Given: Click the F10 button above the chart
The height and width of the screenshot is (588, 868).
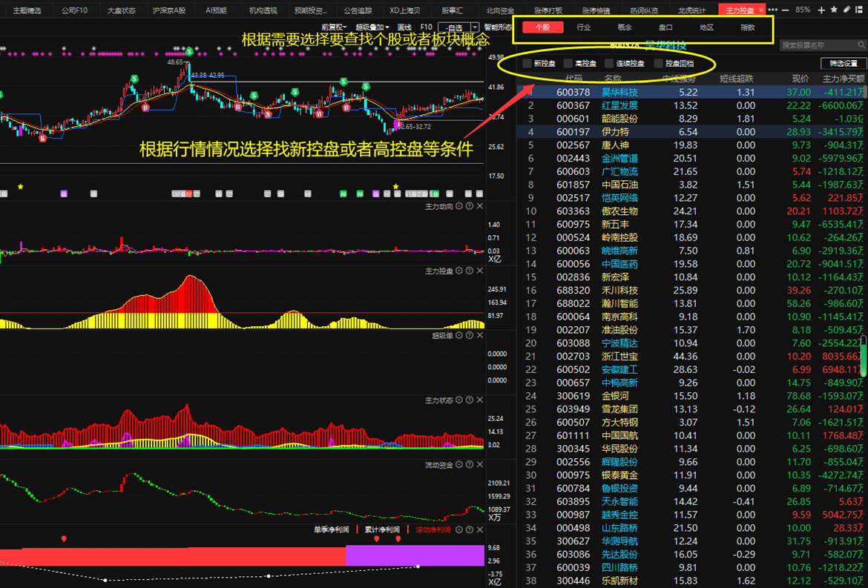Looking at the screenshot, I should coord(427,27).
